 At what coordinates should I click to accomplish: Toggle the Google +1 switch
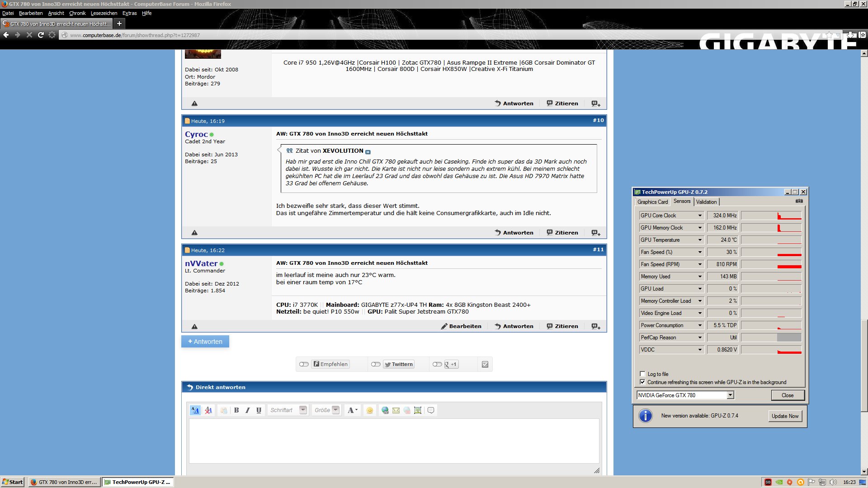(x=437, y=364)
